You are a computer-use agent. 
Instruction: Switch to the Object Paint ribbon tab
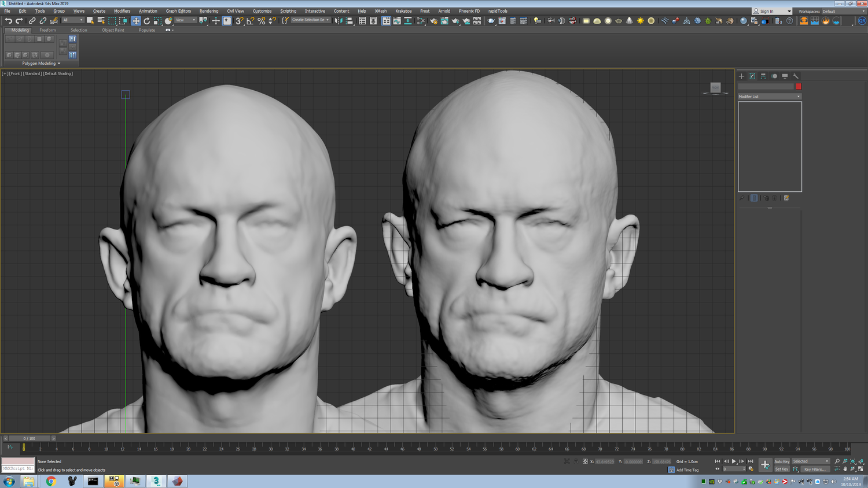(113, 30)
